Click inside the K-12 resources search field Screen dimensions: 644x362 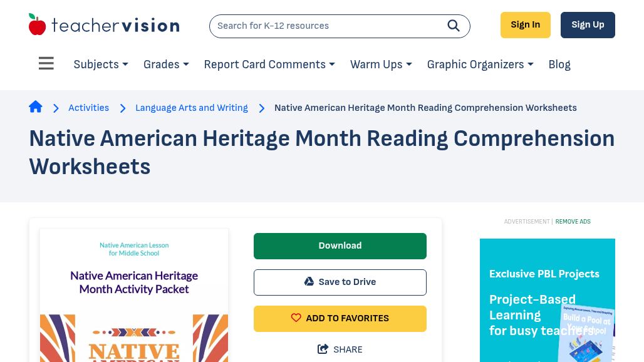coord(326,26)
